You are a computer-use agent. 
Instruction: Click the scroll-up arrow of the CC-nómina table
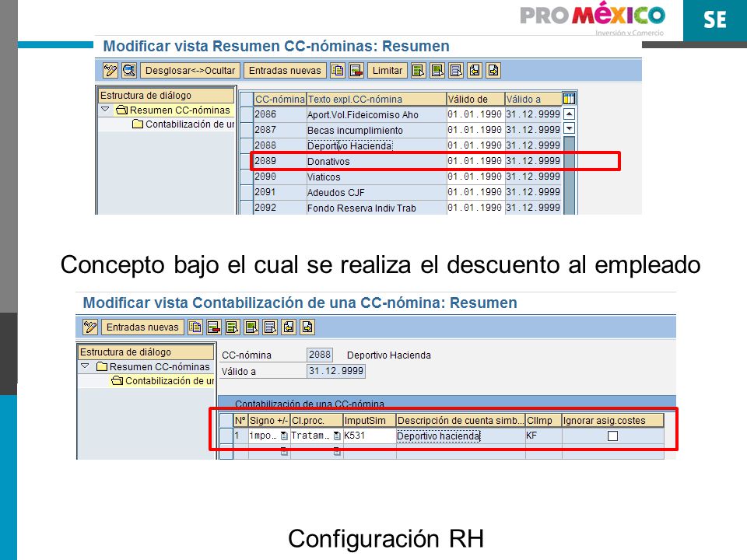[570, 114]
